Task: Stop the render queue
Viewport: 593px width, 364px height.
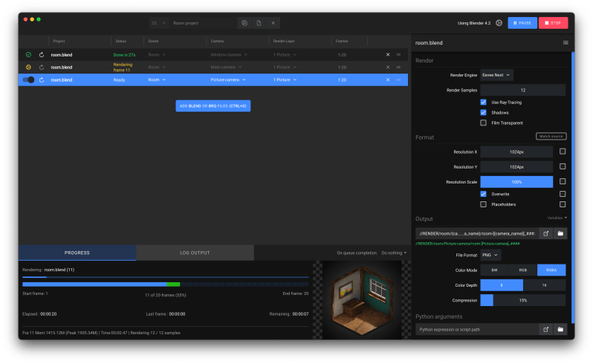Action: (x=553, y=23)
